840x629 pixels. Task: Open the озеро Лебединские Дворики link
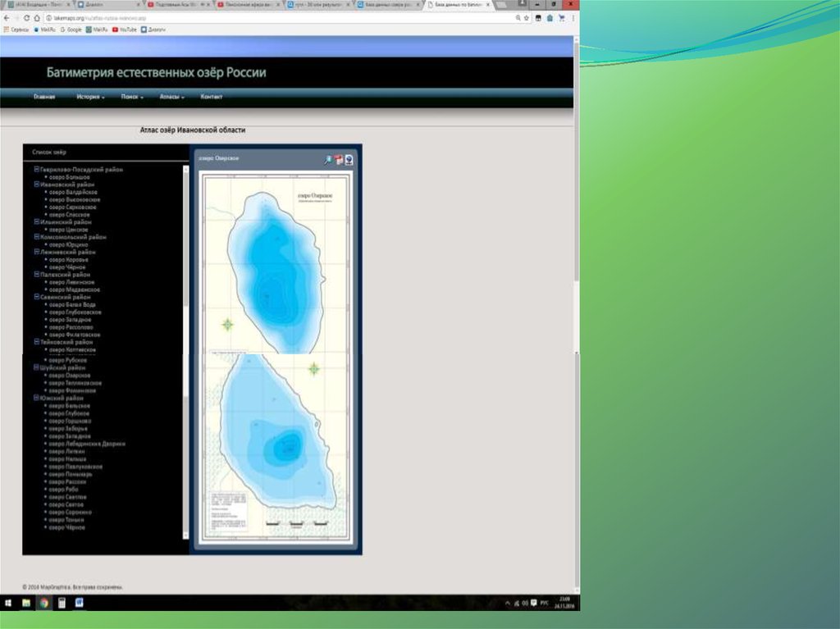[x=87, y=444]
